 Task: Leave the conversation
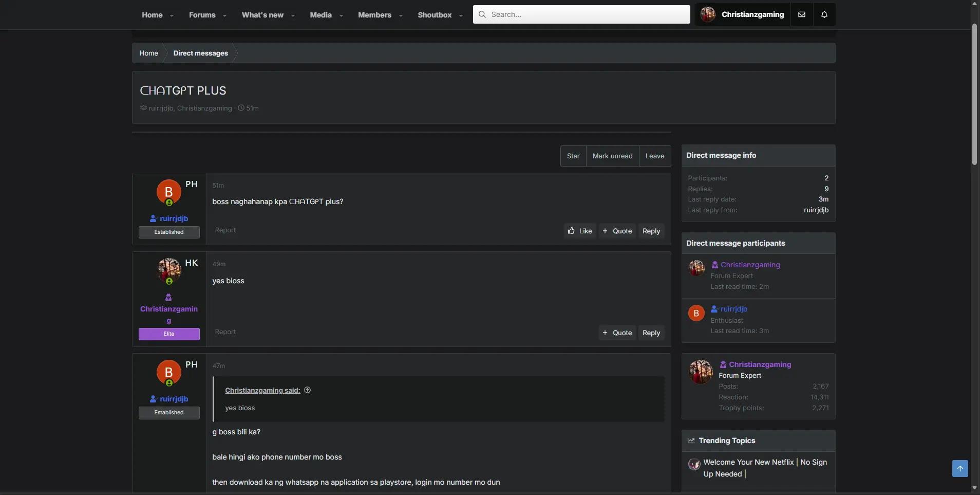[654, 156]
